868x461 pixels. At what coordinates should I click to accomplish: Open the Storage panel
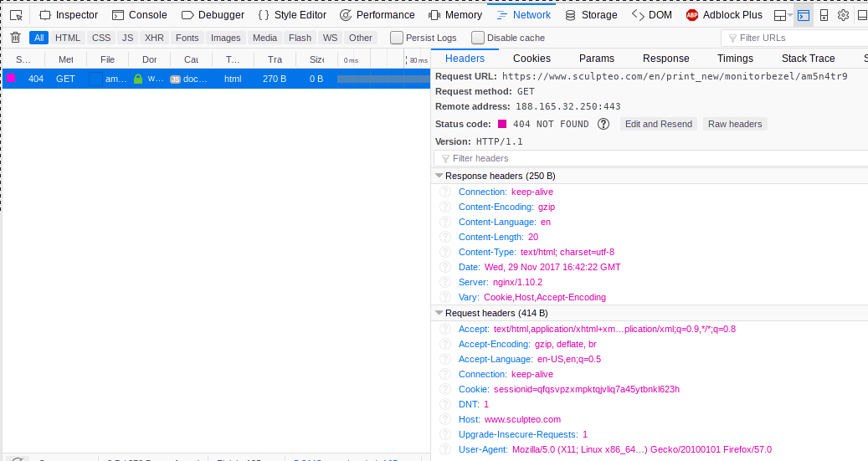point(591,15)
